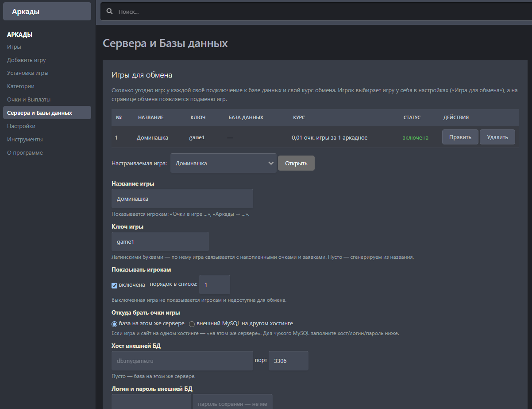Click the 'Открыть' button

[x=296, y=163]
